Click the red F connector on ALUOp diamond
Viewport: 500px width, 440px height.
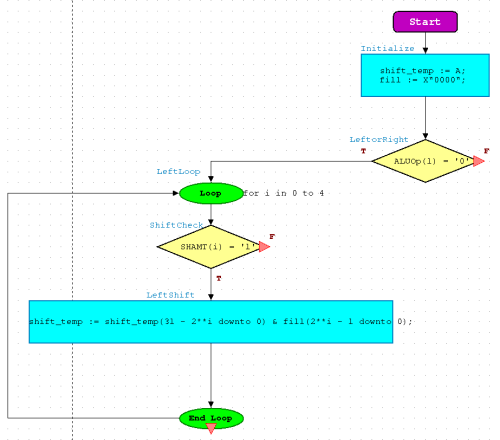(x=479, y=161)
